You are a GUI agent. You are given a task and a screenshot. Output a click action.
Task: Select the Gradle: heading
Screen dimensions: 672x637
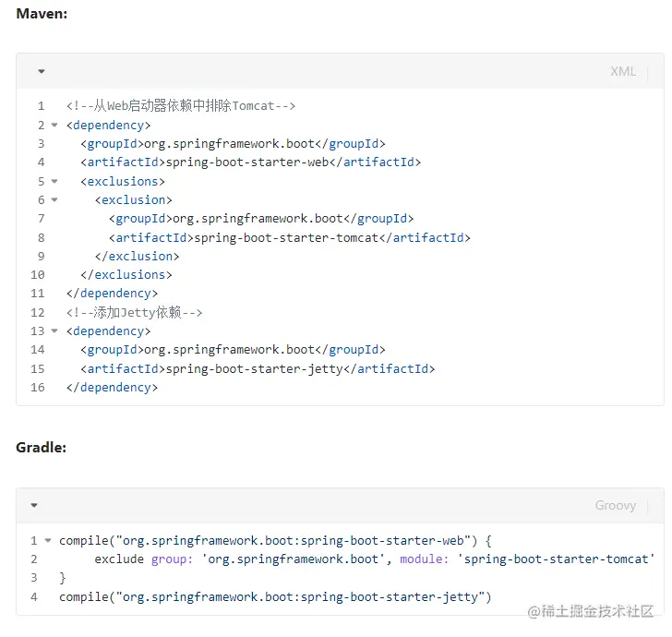coord(42,448)
